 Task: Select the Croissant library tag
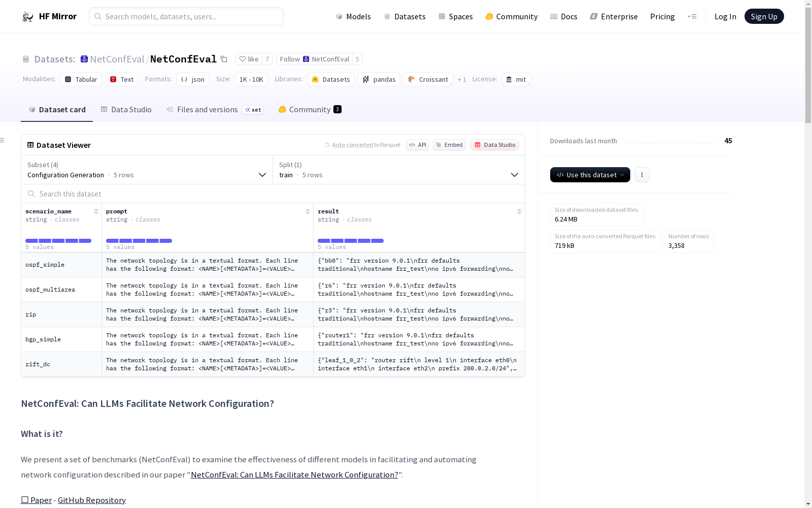click(428, 79)
